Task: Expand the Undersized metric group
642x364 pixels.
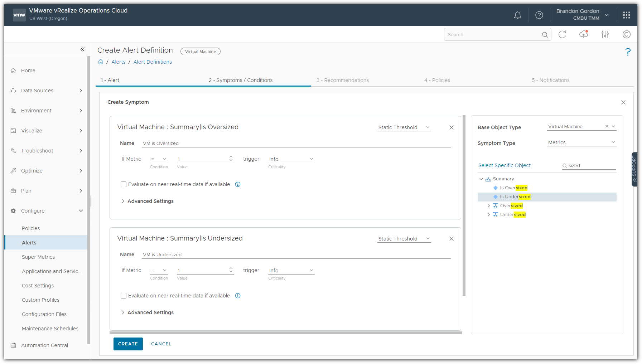Action: coord(488,215)
